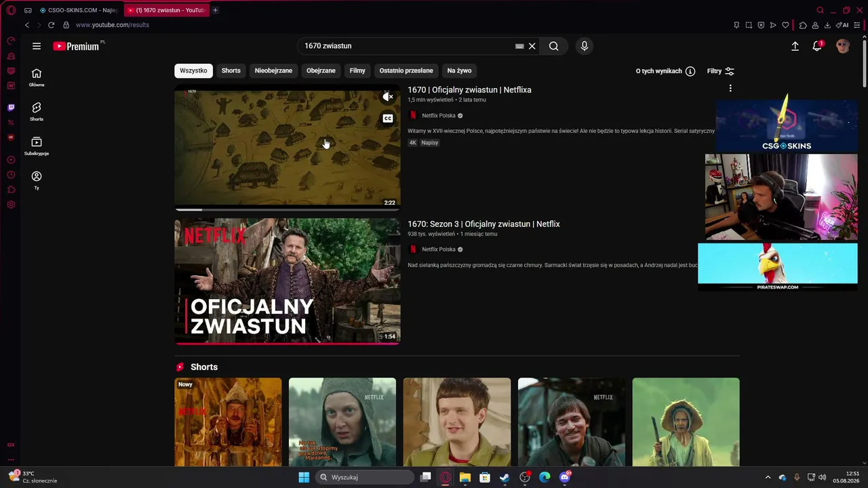Open the Opera GX main menu logo
868x488 pixels.
(x=11, y=10)
